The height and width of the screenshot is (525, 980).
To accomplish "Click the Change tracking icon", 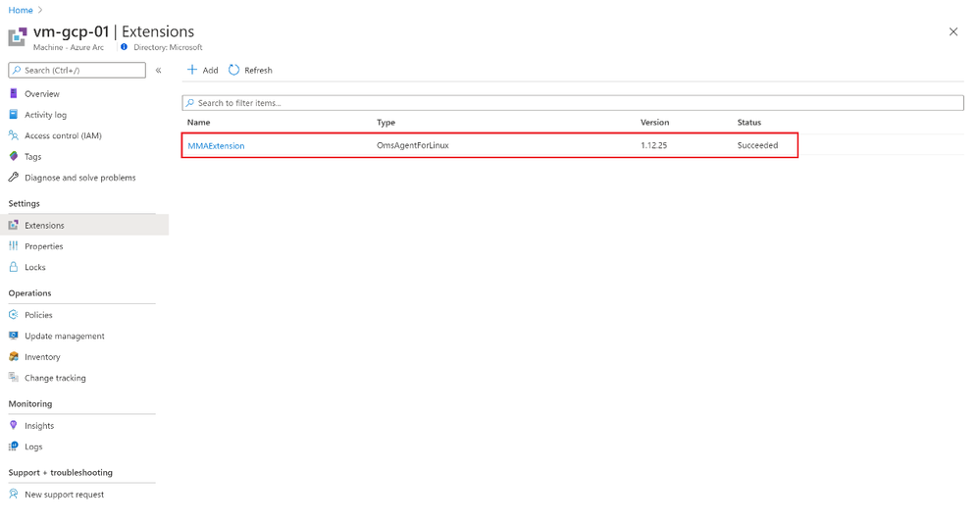I will [x=13, y=377].
